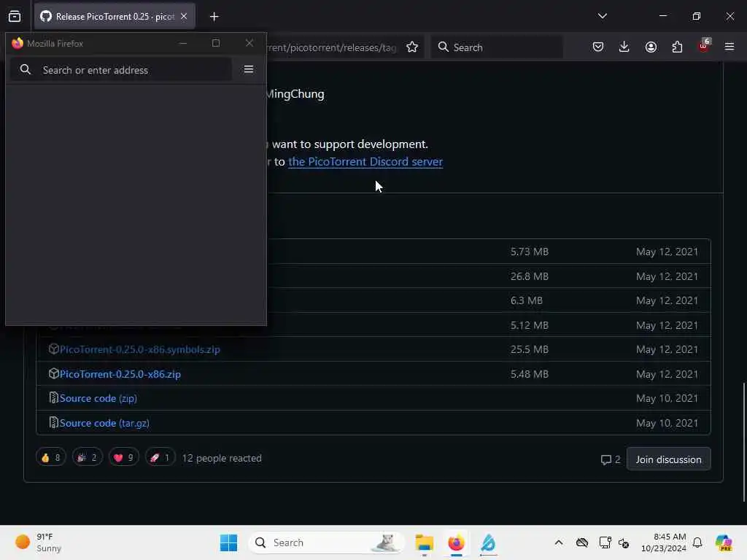Open the OneDrive cloud tray icon
Viewport: 747px width, 560px height.
click(x=581, y=542)
